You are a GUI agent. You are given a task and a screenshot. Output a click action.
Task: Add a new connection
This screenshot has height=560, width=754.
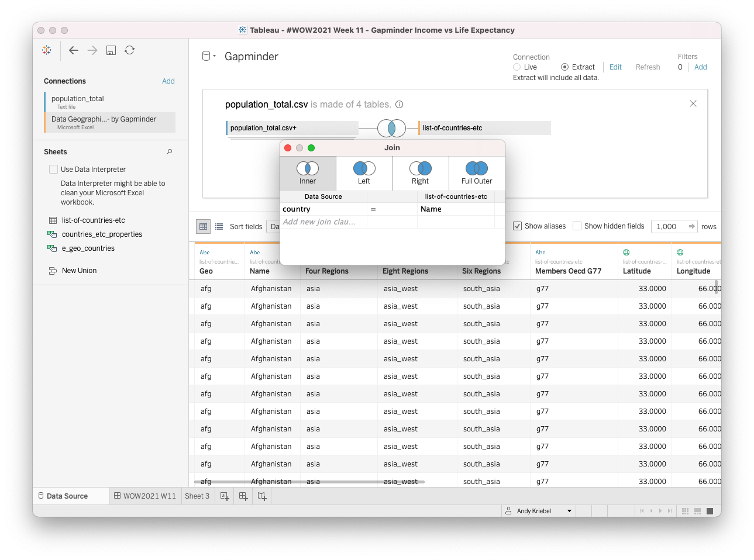click(x=168, y=81)
